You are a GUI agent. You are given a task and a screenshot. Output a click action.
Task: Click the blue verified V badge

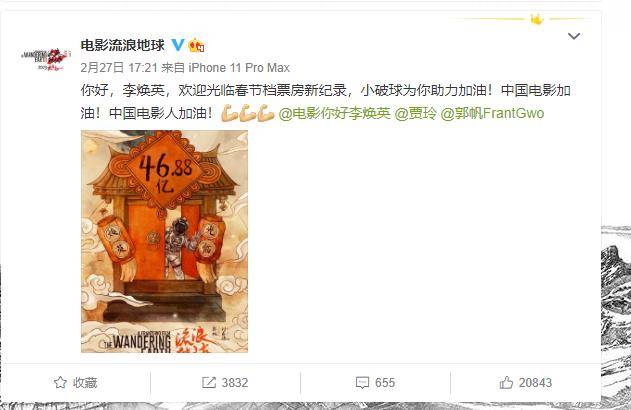click(x=177, y=45)
